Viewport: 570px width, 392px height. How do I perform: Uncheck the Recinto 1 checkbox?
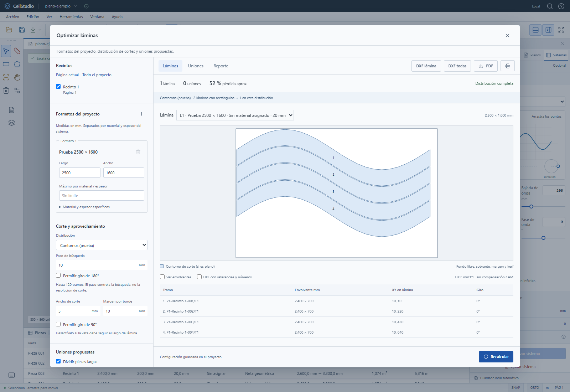pyautogui.click(x=58, y=87)
